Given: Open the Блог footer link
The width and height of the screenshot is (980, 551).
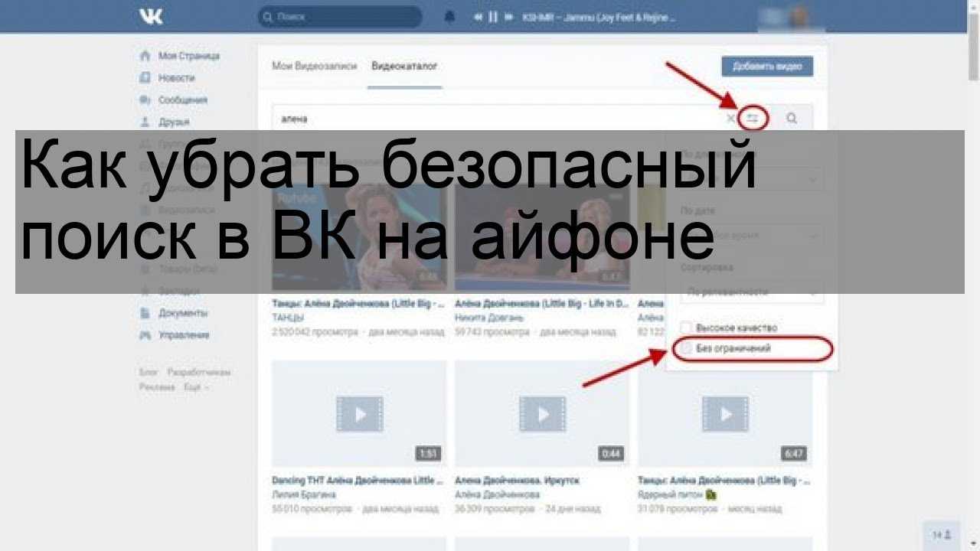Looking at the screenshot, I should click(x=148, y=372).
